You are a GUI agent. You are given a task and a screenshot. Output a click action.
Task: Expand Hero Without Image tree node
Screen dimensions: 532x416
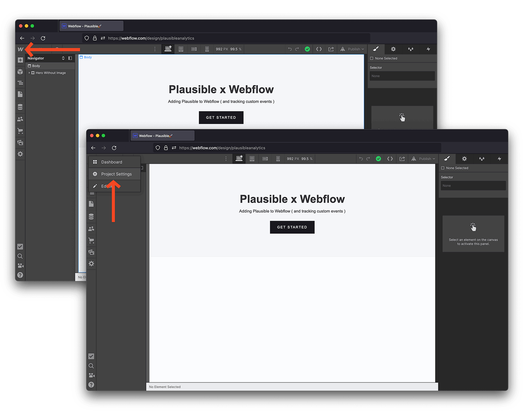(29, 73)
